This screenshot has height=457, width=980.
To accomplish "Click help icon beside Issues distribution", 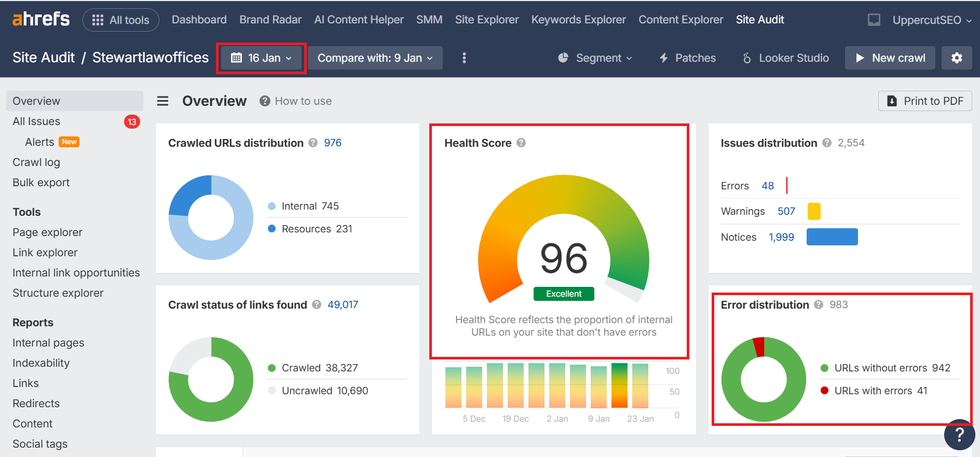I will click(x=827, y=143).
